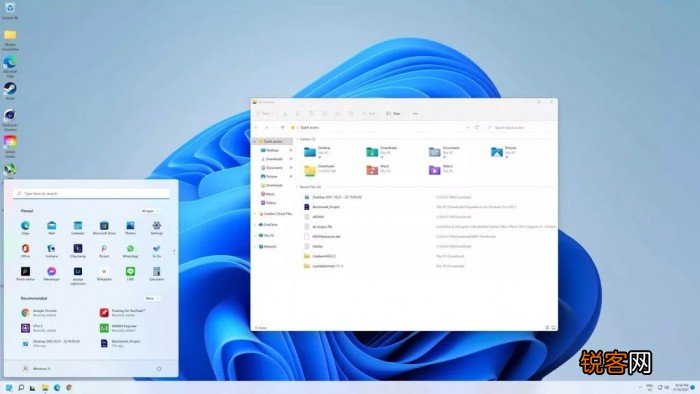Click All apps button in Start menu
This screenshot has width=700, height=394.
[x=150, y=211]
